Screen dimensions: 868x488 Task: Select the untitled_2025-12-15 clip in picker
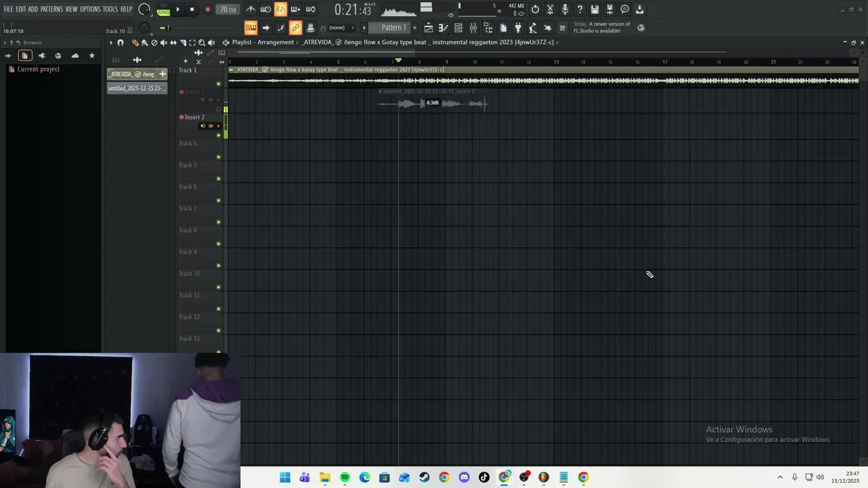pos(137,88)
